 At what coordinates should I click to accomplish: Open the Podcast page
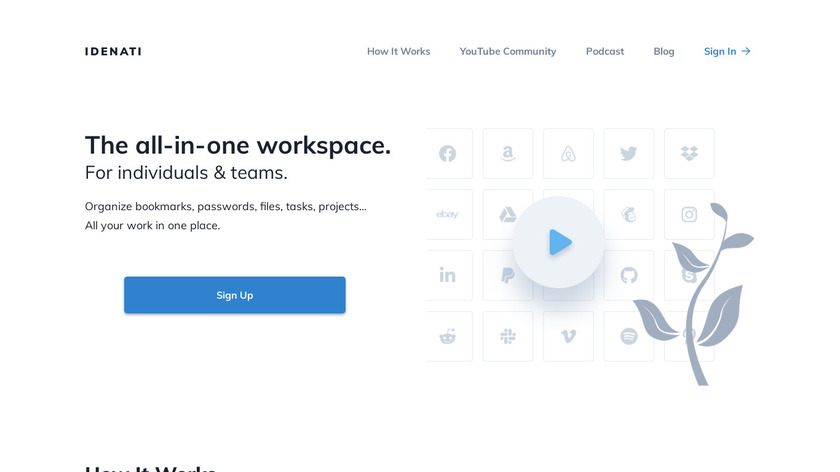605,51
